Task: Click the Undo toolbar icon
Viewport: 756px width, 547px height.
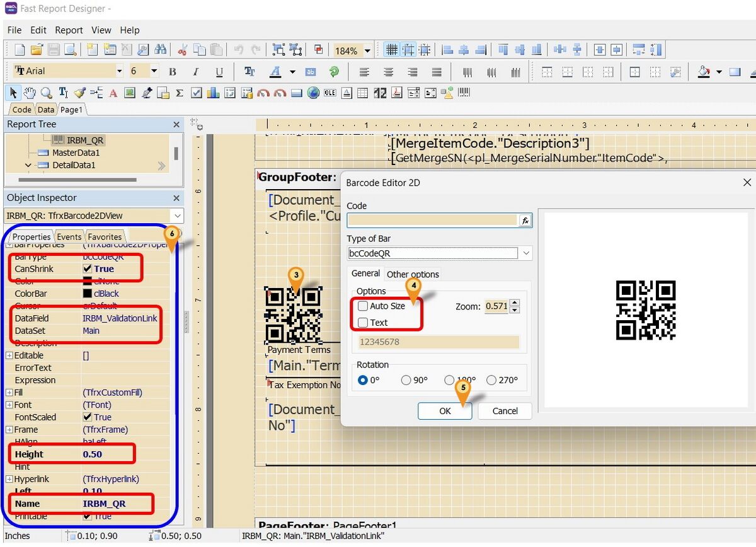Action: coord(238,49)
